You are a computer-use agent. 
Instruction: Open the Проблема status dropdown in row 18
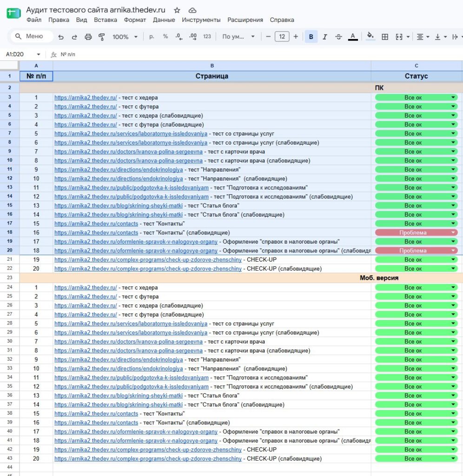[x=416, y=232]
